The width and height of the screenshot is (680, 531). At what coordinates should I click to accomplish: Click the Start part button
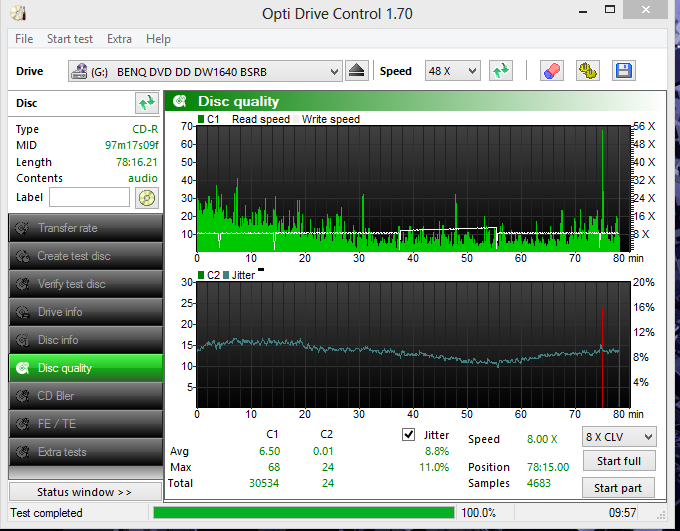click(618, 488)
